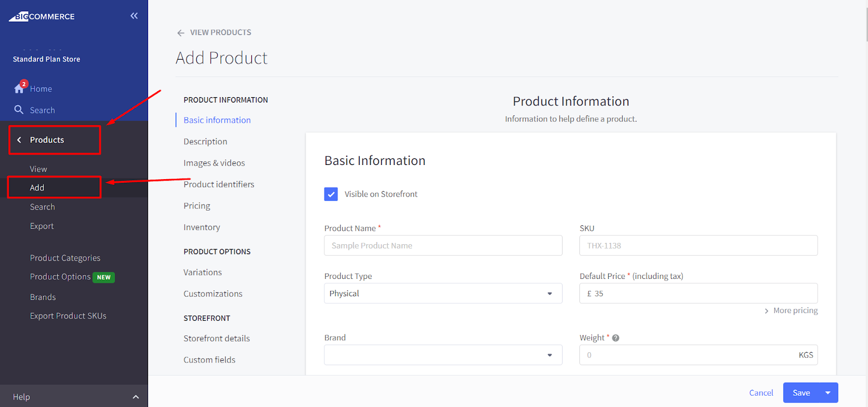Click the Weight help question-mark icon
This screenshot has width=868, height=407.
(616, 338)
